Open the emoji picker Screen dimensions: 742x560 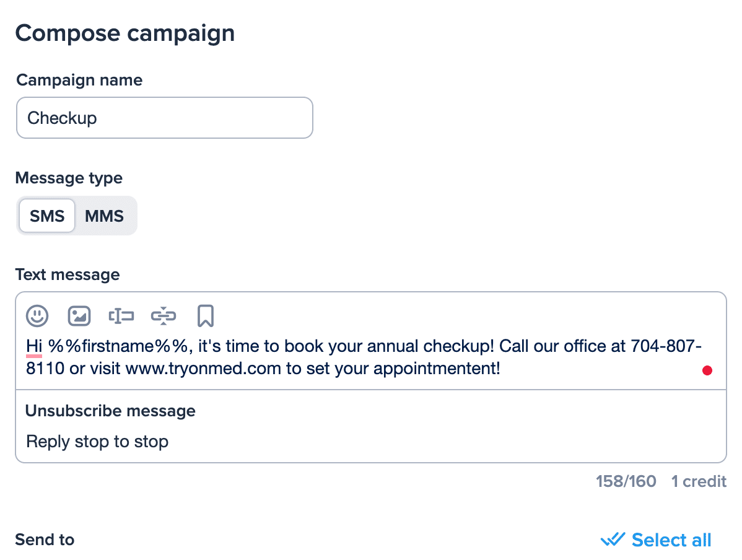pos(37,316)
